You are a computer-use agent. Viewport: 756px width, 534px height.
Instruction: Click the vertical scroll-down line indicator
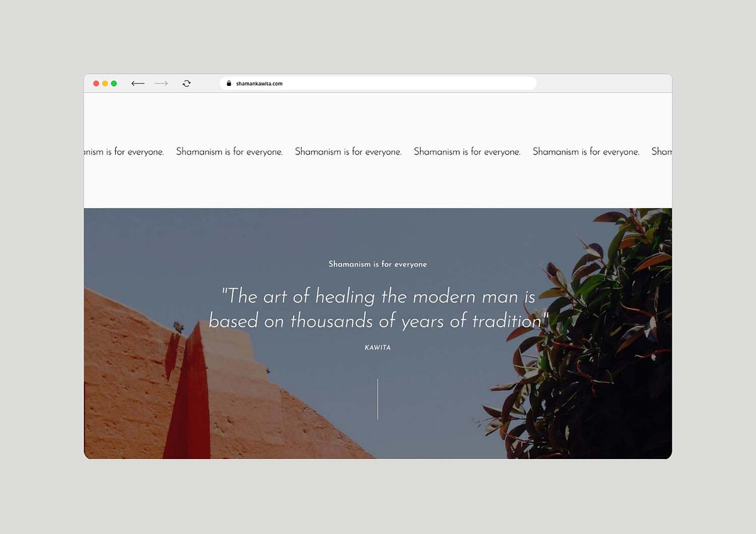(x=377, y=399)
